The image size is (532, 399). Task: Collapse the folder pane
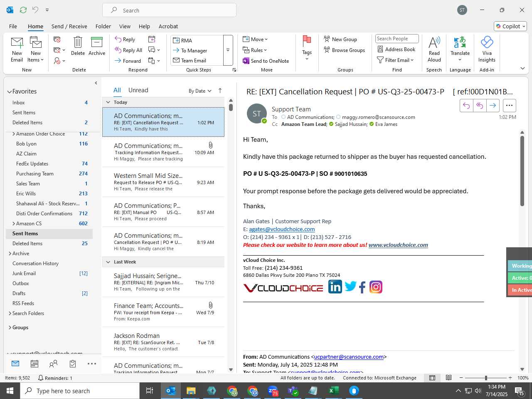point(96,83)
